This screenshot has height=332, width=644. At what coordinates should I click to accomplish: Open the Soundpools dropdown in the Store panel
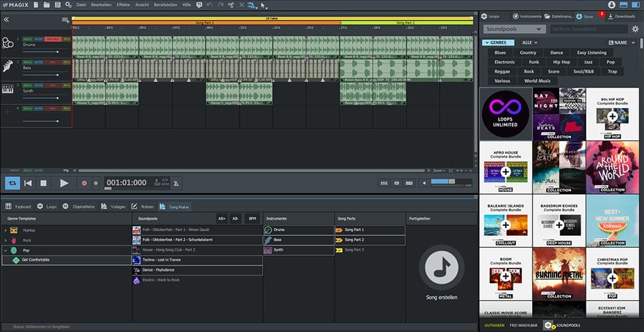(514, 29)
